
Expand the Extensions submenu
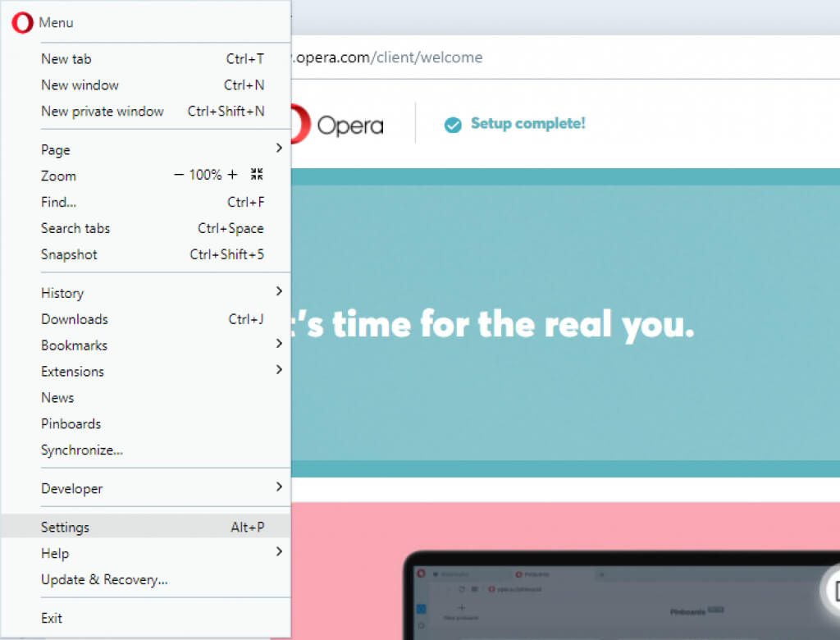pyautogui.click(x=146, y=372)
